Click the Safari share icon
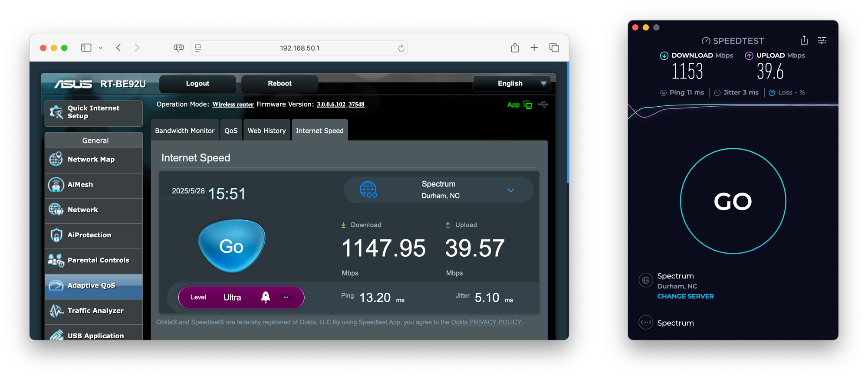 (x=515, y=48)
